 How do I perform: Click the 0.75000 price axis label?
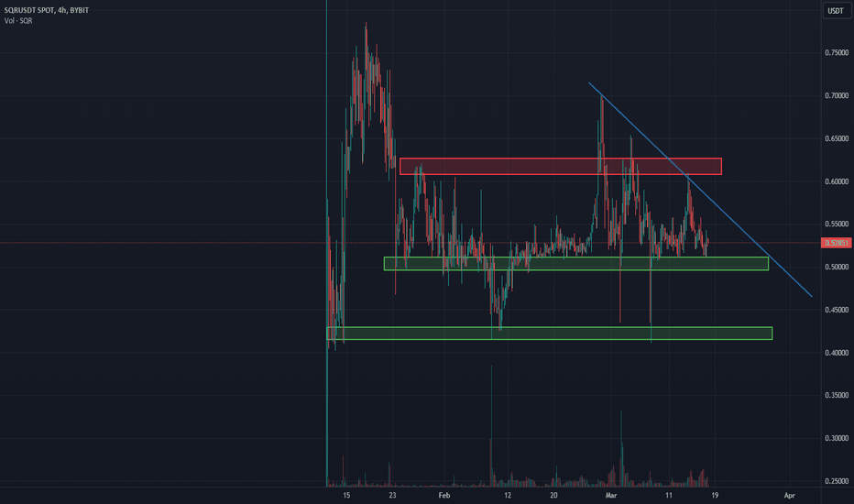coord(837,53)
